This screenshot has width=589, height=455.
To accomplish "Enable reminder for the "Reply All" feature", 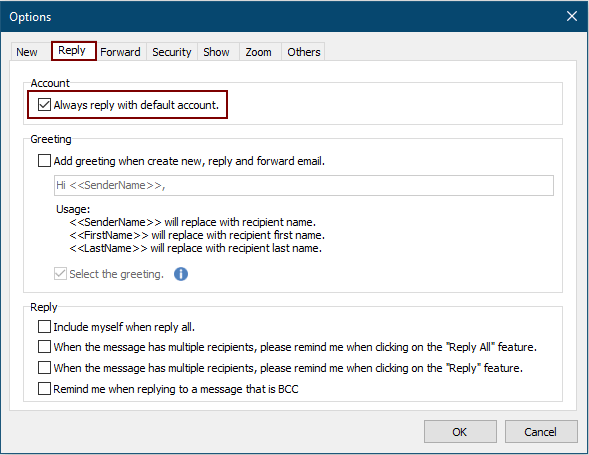I will [44, 346].
